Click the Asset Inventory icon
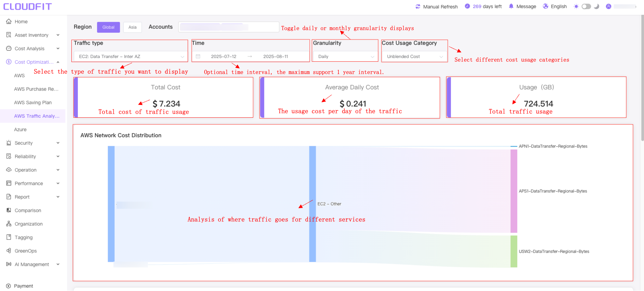644x291 pixels. pos(9,35)
